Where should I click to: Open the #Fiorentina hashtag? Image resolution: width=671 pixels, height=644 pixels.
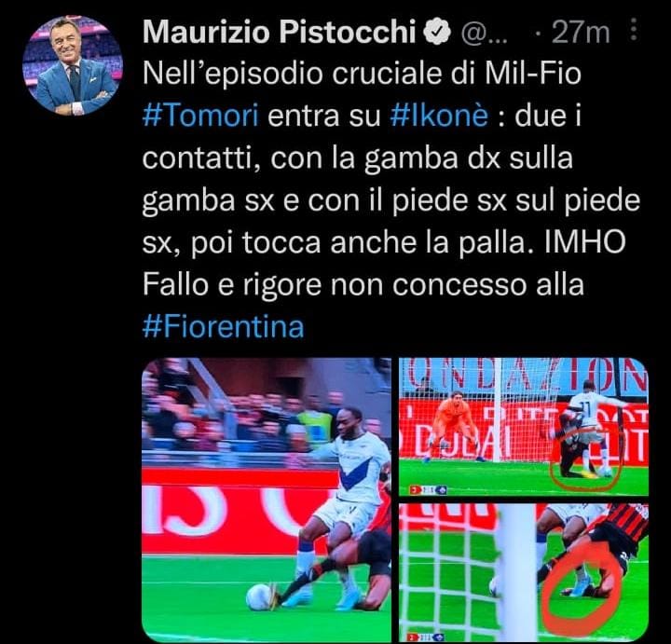tap(223, 327)
